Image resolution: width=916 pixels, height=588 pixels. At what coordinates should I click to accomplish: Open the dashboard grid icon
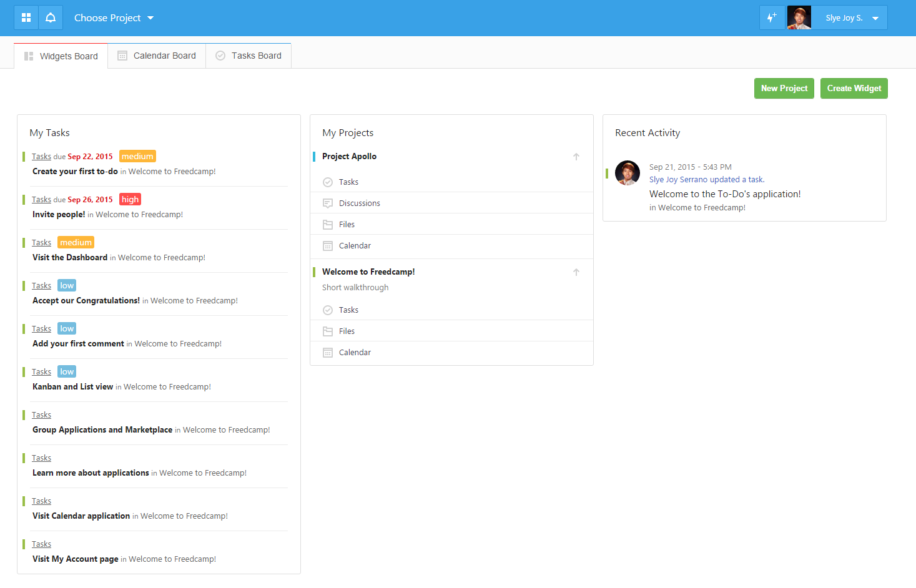coord(26,17)
